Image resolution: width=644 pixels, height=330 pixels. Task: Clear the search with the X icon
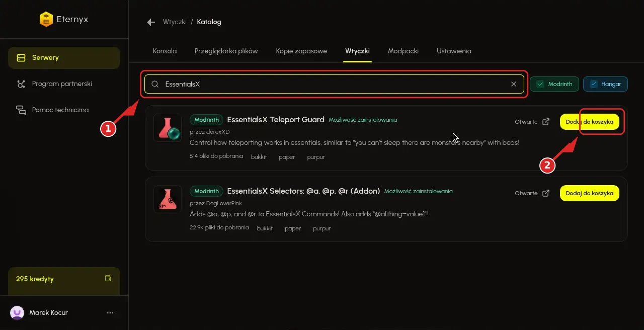pos(514,84)
